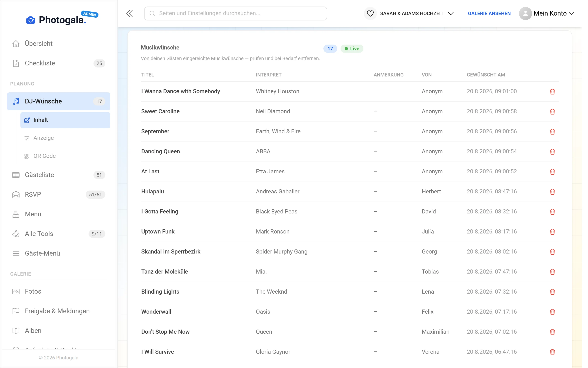Click the VON column header
This screenshot has height=368, width=588.
(x=427, y=75)
